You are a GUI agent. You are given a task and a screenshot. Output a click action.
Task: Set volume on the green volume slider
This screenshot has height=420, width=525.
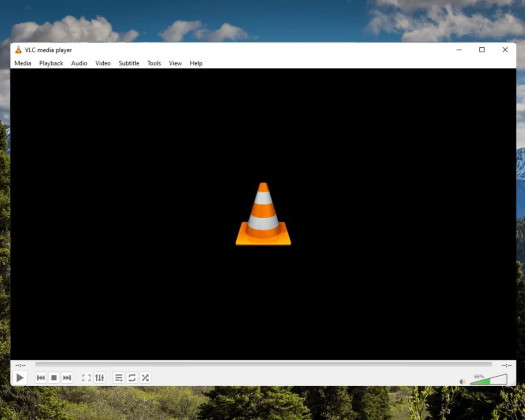[x=489, y=379]
